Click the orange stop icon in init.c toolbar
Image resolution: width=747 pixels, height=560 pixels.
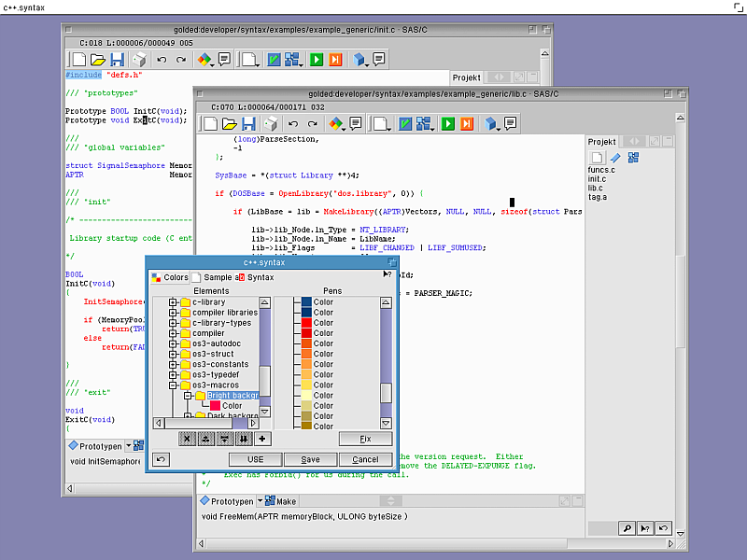[x=335, y=60]
